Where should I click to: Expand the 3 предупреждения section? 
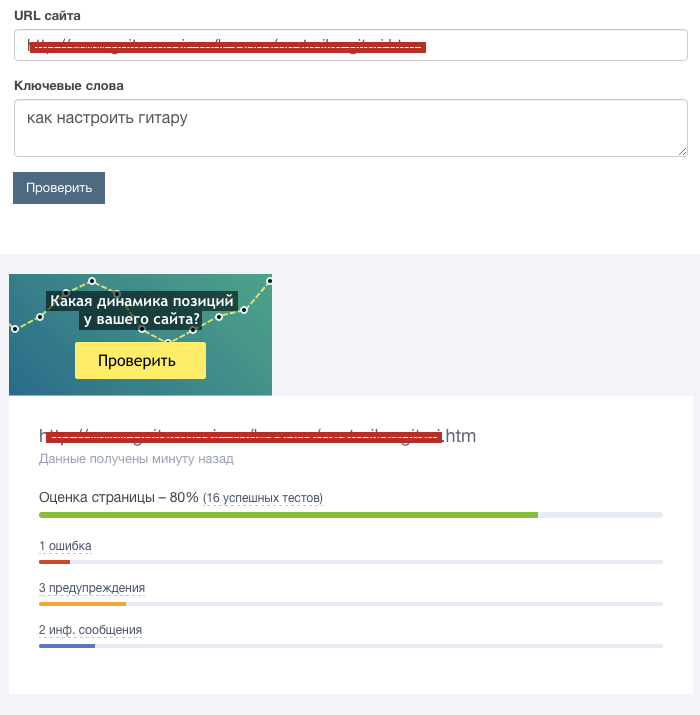(92, 588)
